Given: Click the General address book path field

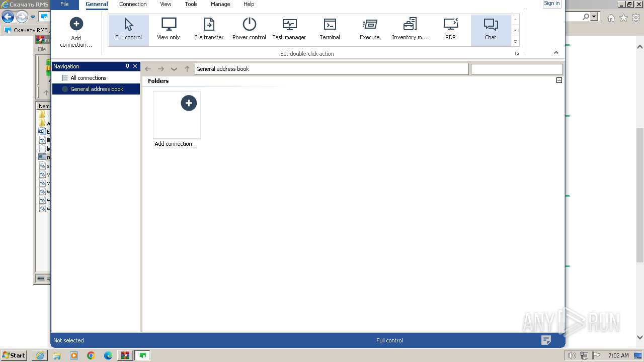Looking at the screenshot, I should point(332,69).
